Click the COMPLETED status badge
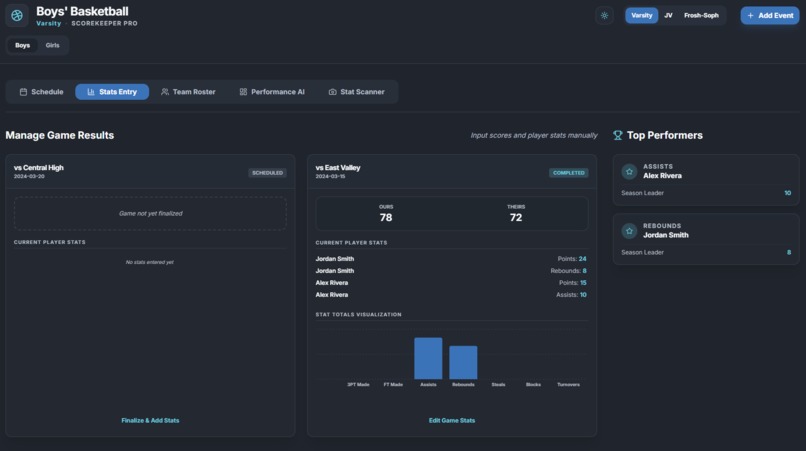The image size is (806, 451). coord(569,173)
